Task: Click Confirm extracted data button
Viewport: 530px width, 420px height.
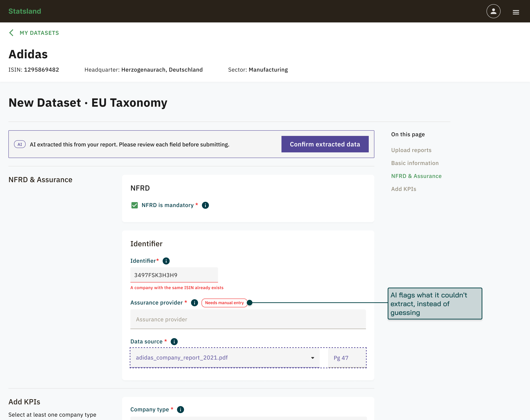Action: (x=325, y=144)
